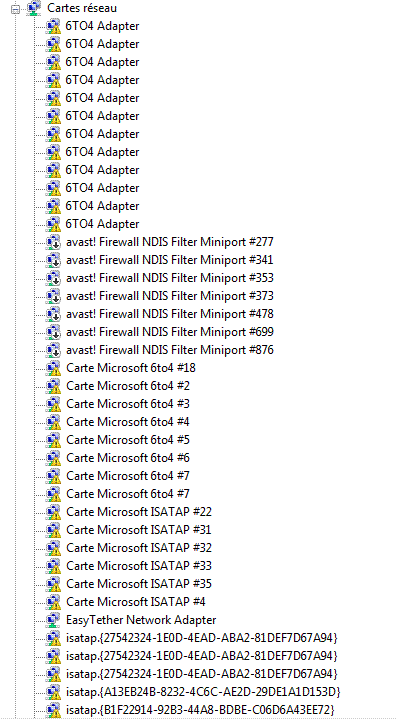Select the EasyTether Network Adapter entry
Screen dimensions: 396x720
141,619
